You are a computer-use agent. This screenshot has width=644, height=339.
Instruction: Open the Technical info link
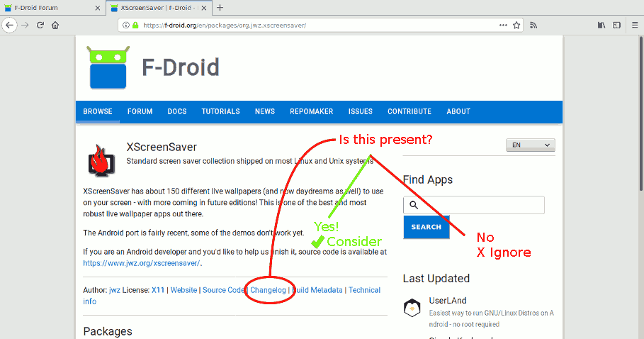[364, 290]
